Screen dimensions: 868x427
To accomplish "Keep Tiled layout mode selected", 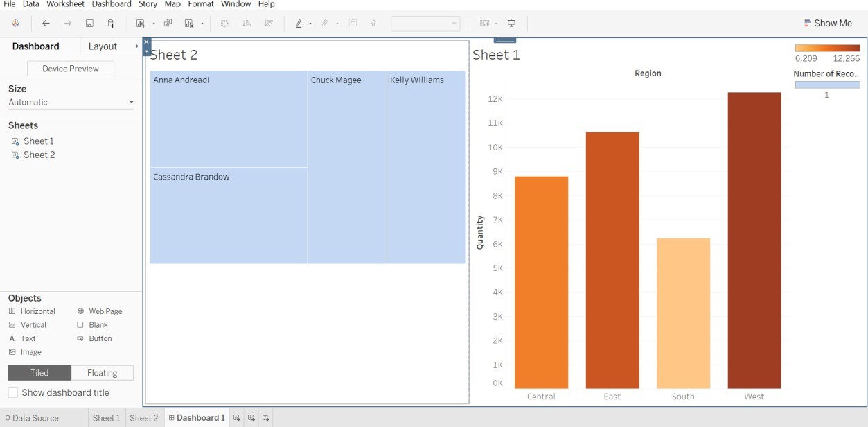I will point(39,372).
